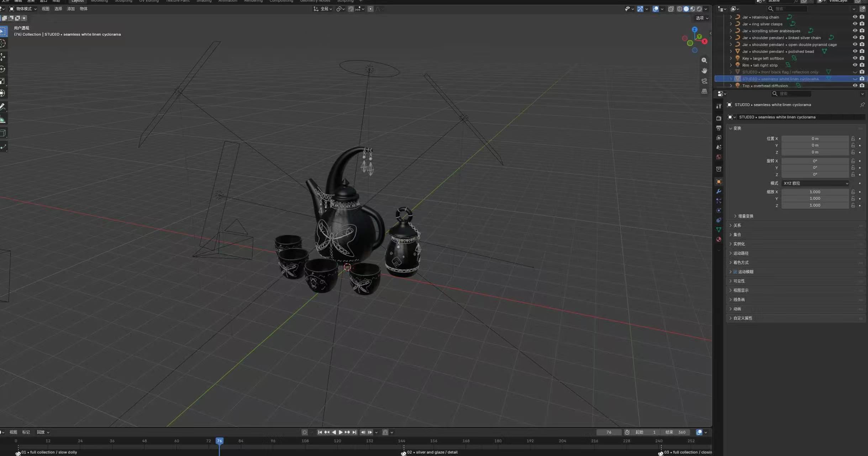
Task: Open the XYZ Euler rotation mode dropdown
Action: [815, 183]
